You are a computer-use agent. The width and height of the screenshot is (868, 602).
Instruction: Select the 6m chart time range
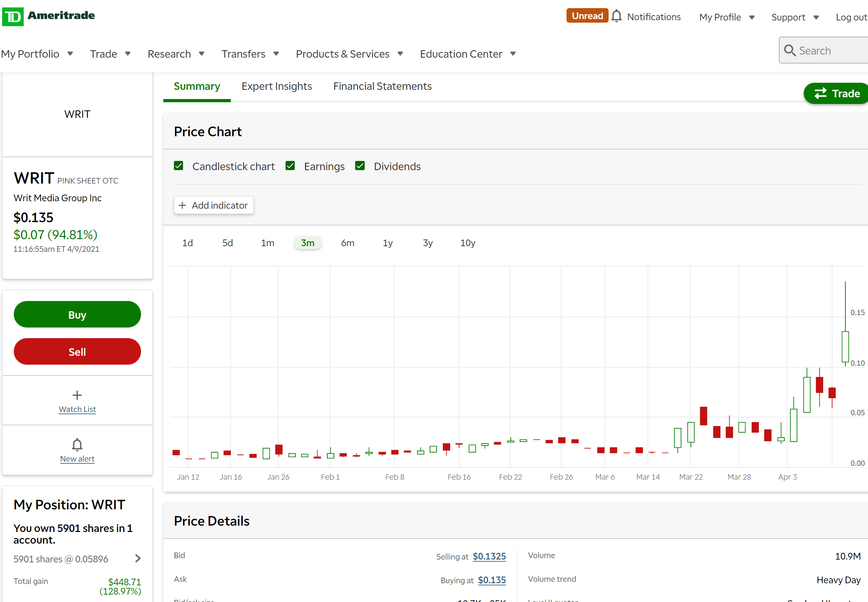(x=347, y=243)
